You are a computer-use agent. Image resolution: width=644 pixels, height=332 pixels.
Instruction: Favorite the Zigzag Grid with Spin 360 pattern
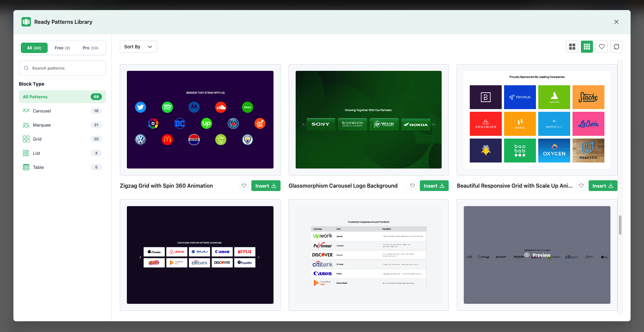(244, 186)
